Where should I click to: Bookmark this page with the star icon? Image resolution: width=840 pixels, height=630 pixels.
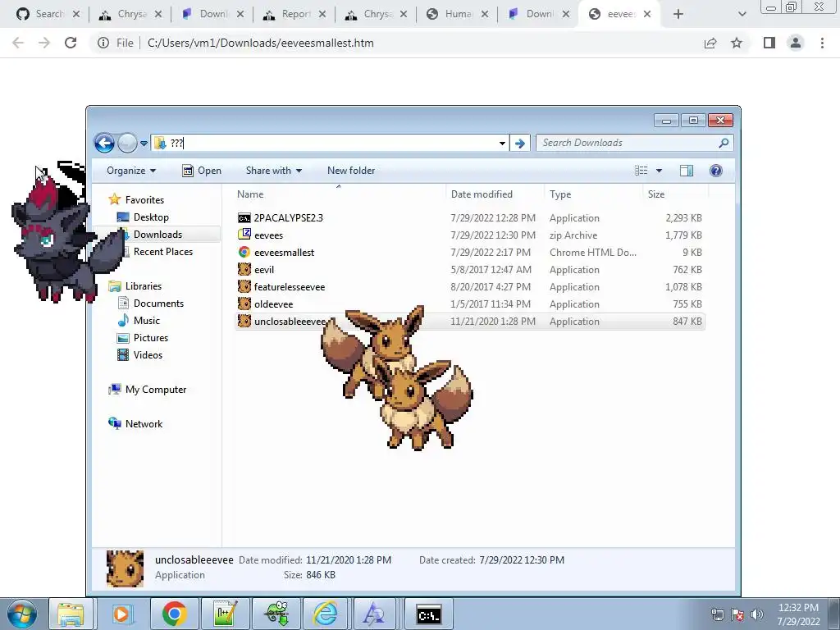point(737,43)
